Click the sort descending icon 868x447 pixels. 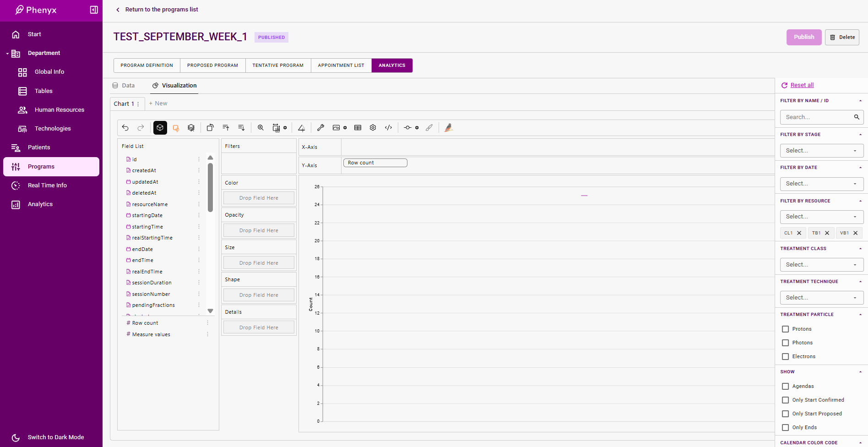coord(241,128)
